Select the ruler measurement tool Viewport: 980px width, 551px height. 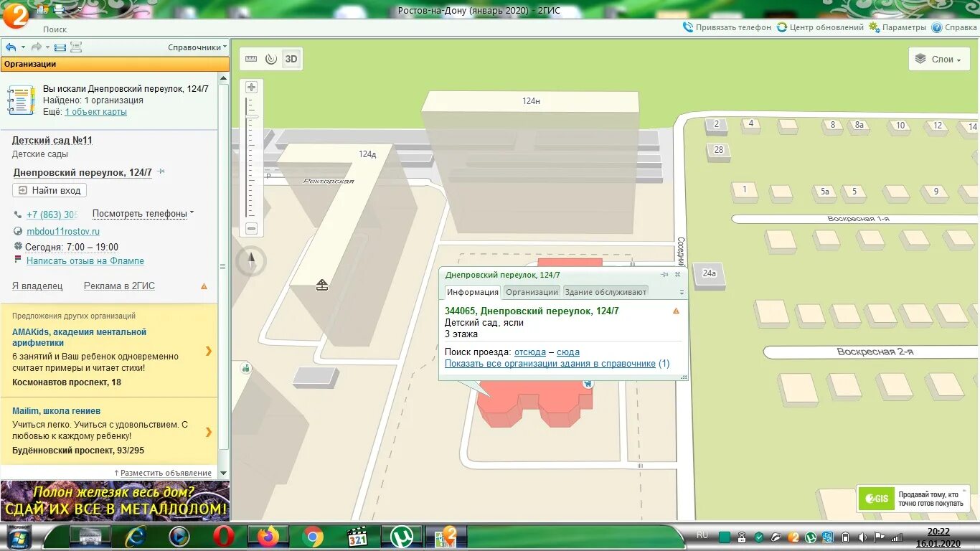[251, 59]
